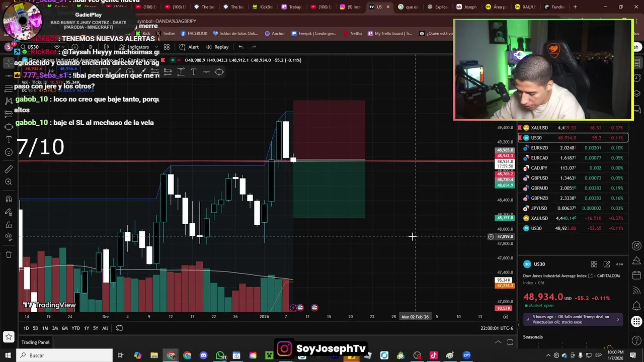The image size is (644, 362).
Task: Select the Measure ruler tool in left sidebar
Action: [9, 169]
